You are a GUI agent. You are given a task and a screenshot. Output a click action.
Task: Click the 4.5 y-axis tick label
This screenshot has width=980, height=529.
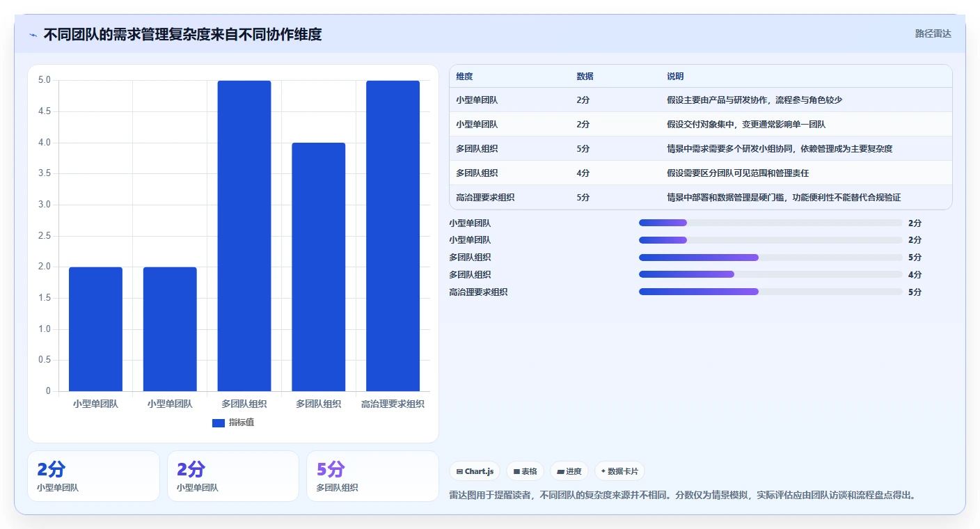coord(45,111)
